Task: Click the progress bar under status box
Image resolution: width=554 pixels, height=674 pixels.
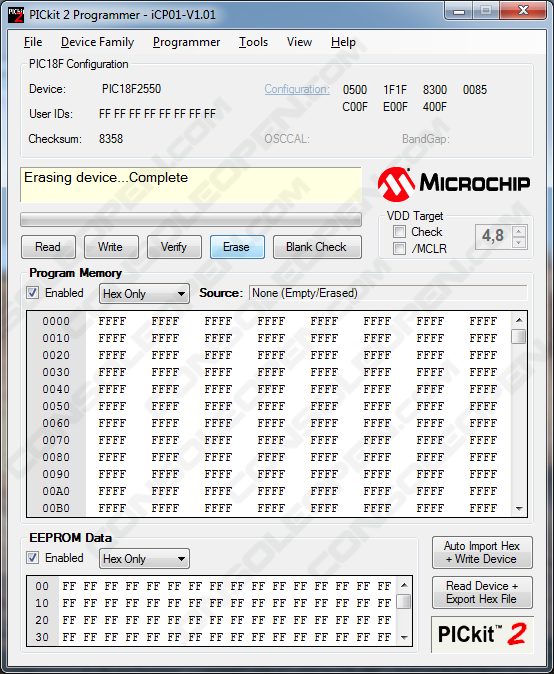Action: click(191, 219)
